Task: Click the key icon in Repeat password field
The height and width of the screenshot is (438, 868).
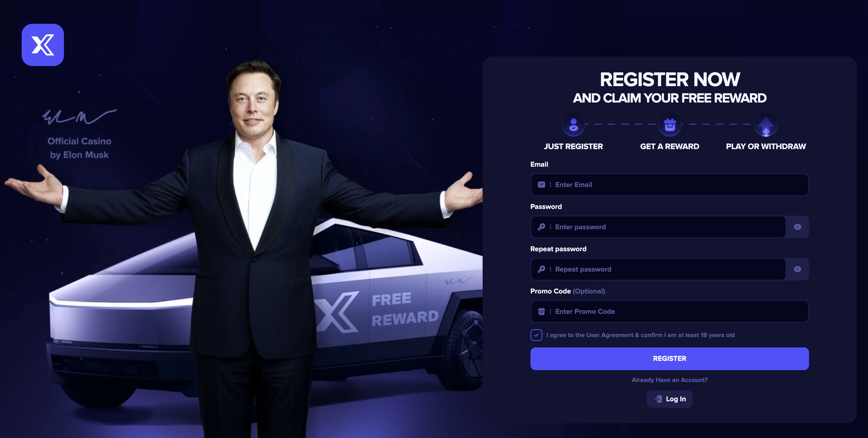Action: (541, 269)
